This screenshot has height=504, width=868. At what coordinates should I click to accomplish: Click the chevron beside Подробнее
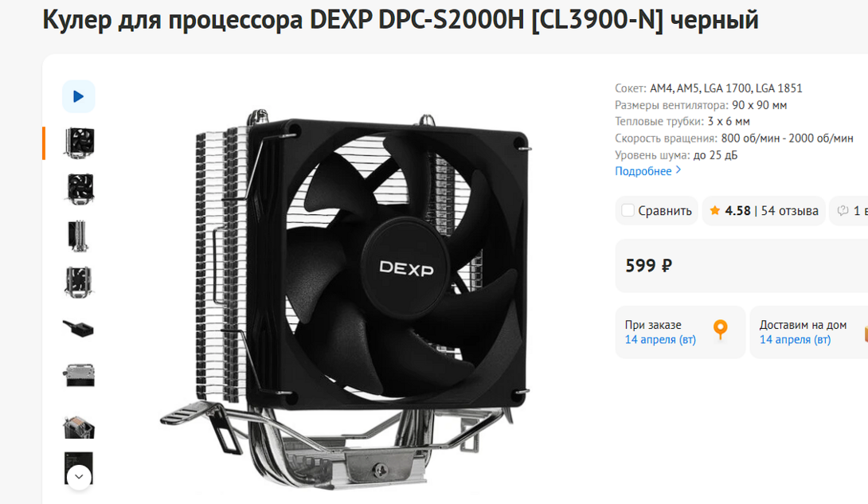tap(678, 170)
